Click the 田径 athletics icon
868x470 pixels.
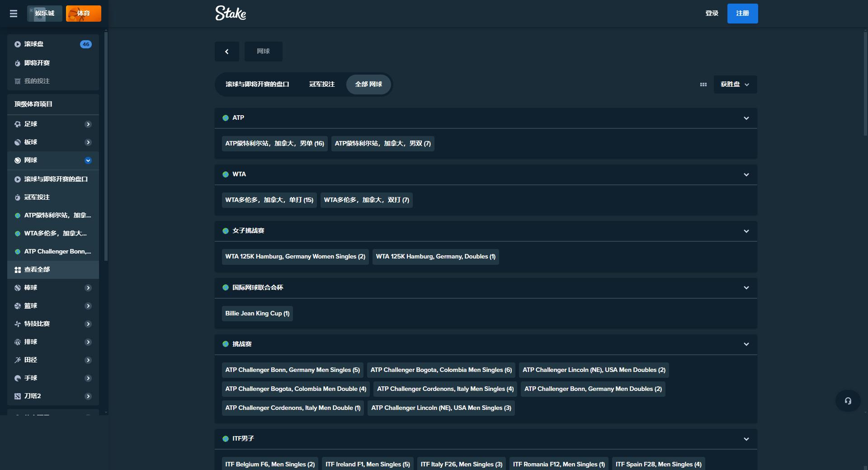point(18,360)
